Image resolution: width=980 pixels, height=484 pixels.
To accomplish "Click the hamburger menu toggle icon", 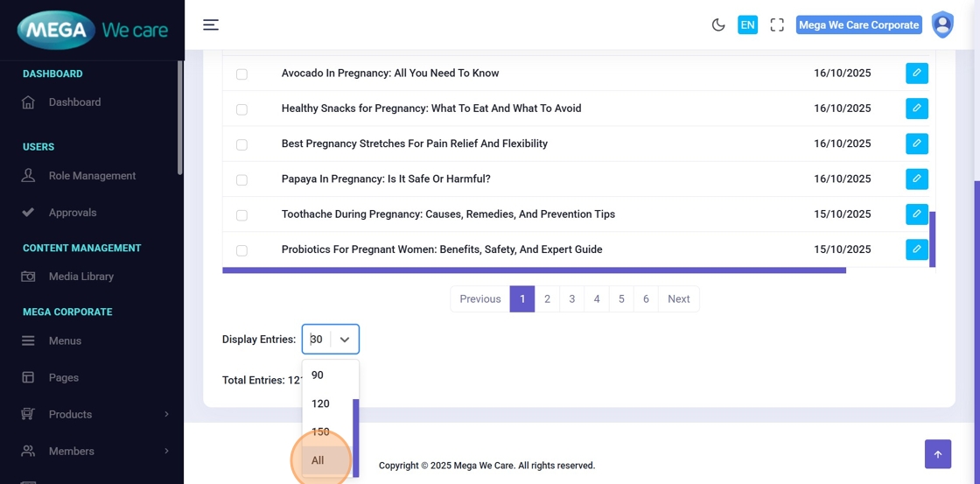I will [x=211, y=25].
